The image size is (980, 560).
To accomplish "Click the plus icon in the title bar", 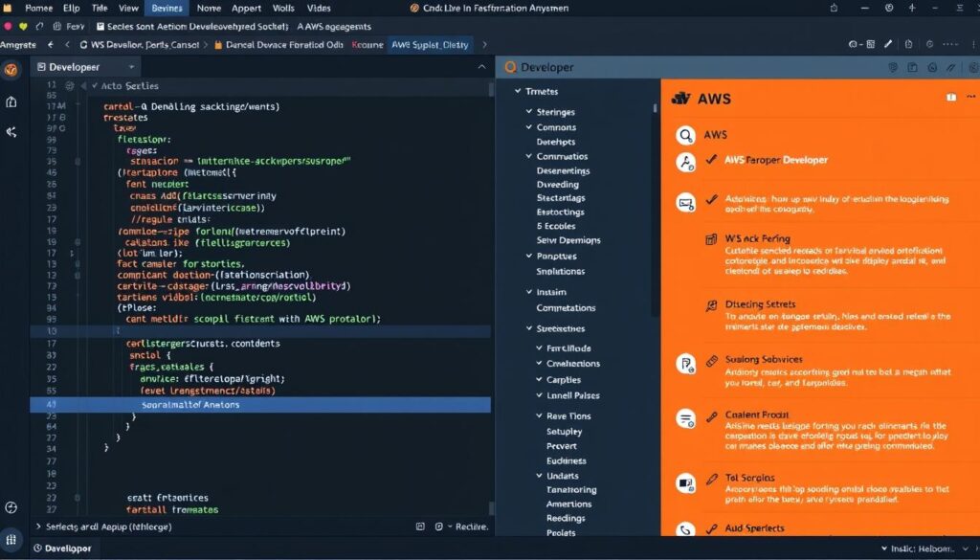I will click(912, 8).
